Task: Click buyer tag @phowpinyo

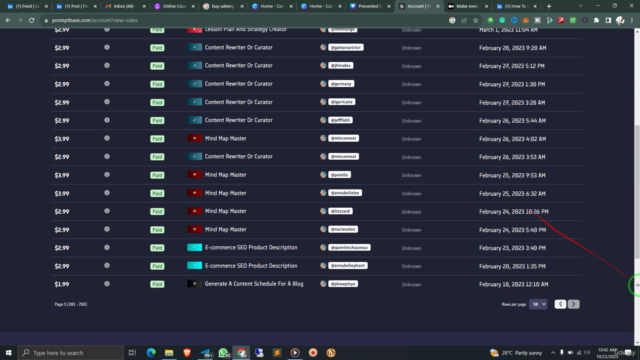Action: click(343, 284)
